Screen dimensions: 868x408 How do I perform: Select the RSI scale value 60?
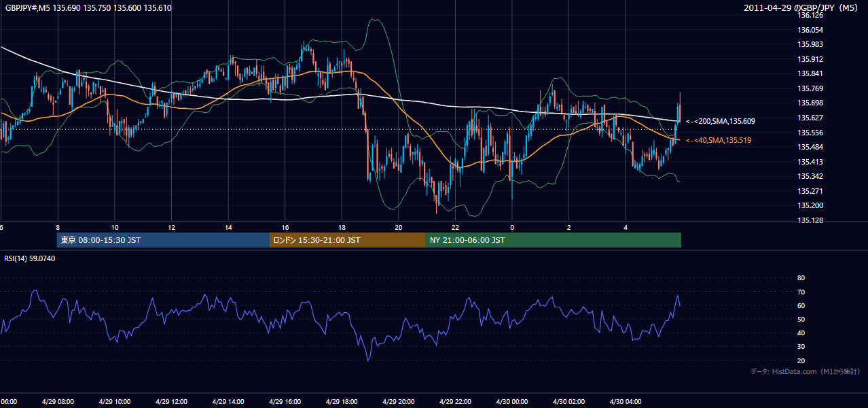click(x=801, y=305)
